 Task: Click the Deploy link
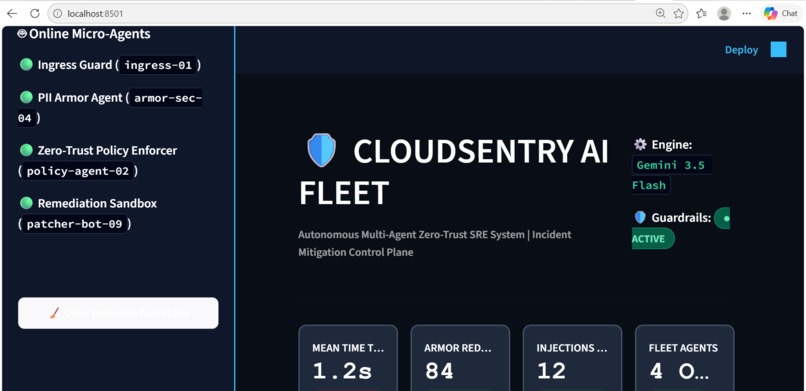(741, 50)
